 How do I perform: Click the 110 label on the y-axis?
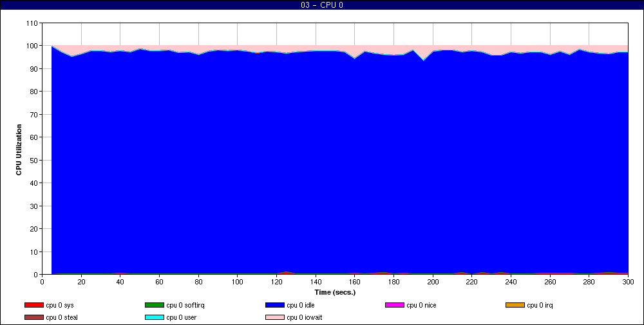point(32,23)
